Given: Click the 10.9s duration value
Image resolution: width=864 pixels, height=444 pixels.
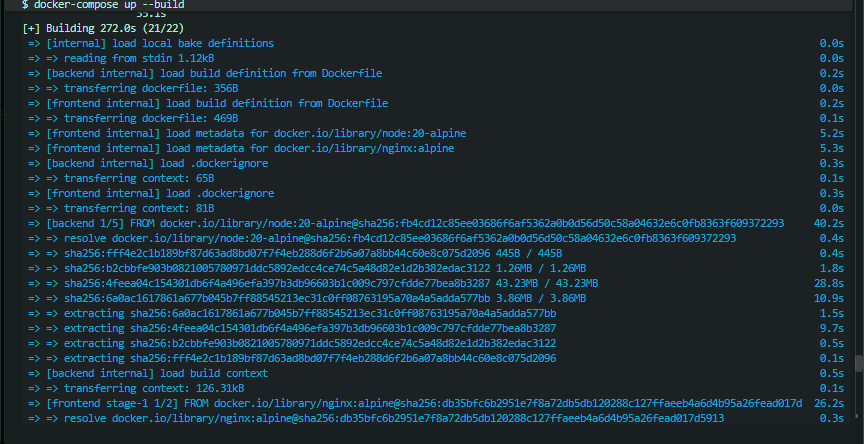Looking at the screenshot, I should (829, 298).
